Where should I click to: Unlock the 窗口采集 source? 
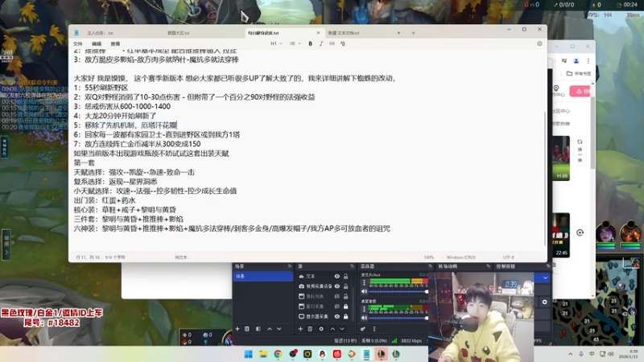(346, 306)
